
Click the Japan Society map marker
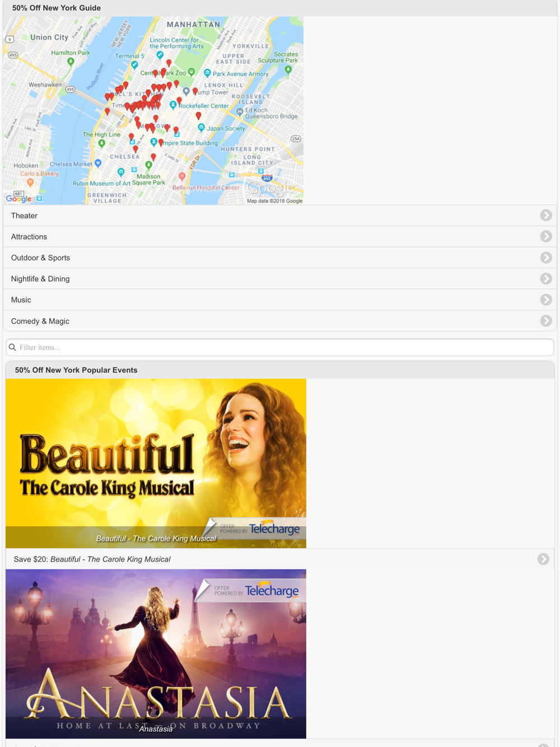click(201, 128)
